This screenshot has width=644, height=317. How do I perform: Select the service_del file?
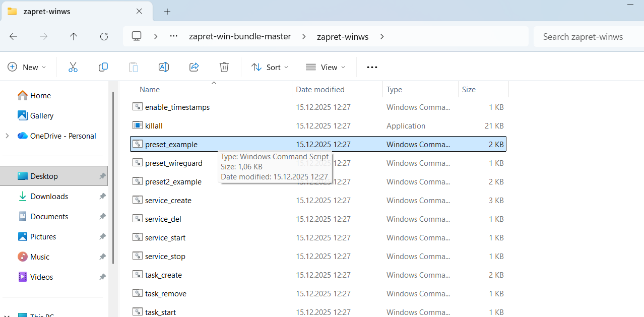[x=318, y=219]
